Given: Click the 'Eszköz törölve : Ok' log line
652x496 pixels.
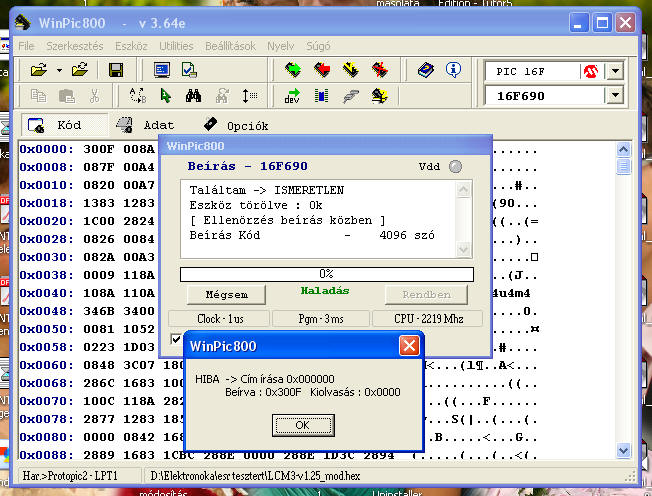Looking at the screenshot, I should point(256,205).
